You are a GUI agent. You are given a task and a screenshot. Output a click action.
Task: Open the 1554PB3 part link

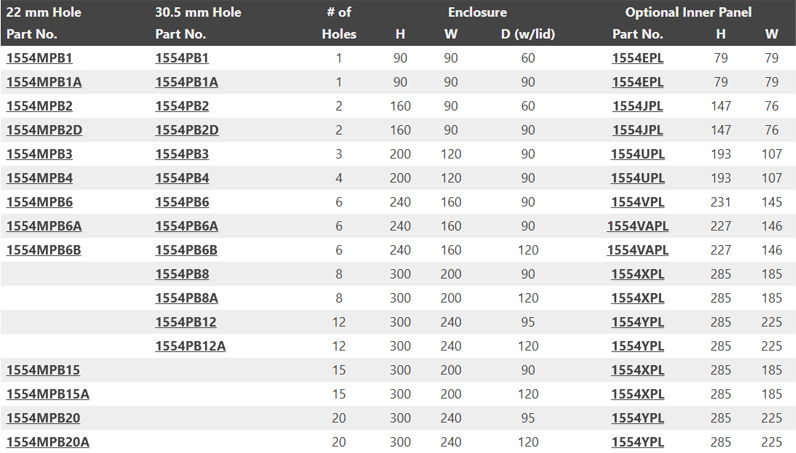click(182, 154)
